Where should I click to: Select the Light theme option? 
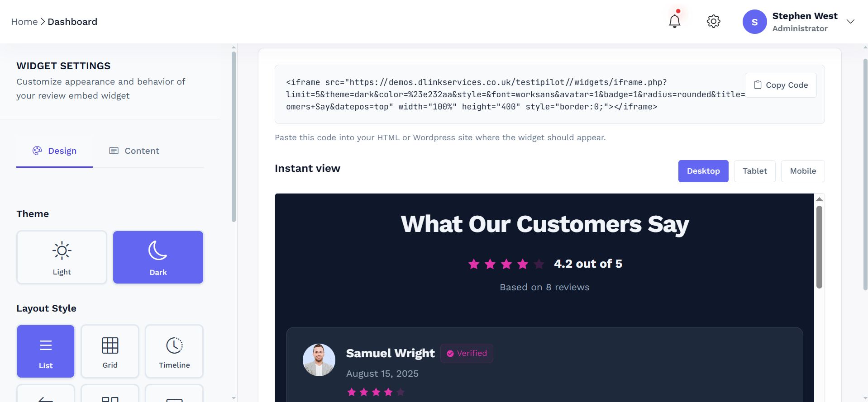pyautogui.click(x=62, y=257)
